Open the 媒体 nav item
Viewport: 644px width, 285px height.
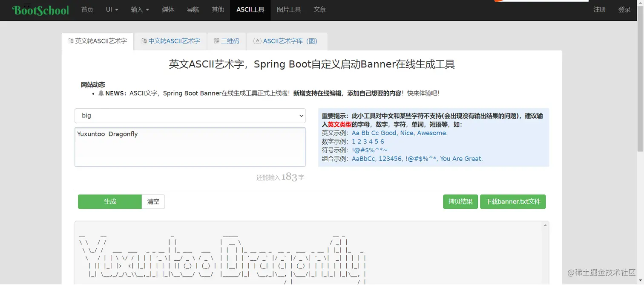coord(168,9)
